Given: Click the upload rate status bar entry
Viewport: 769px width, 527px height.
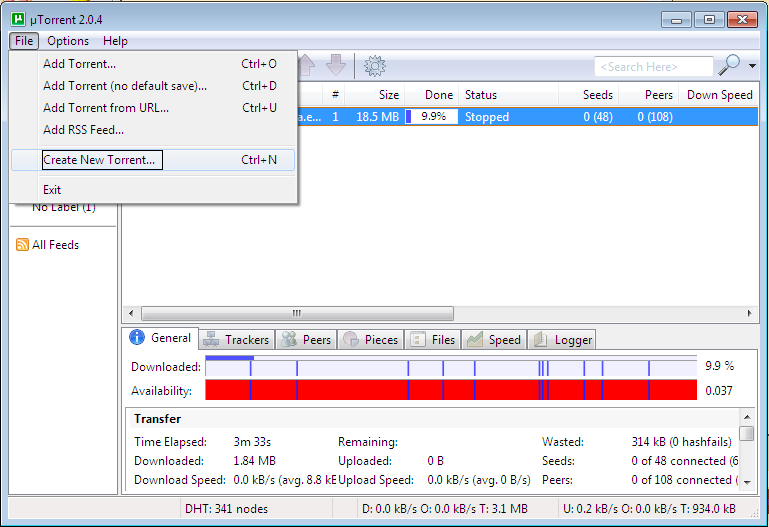Looking at the screenshot, I should pyautogui.click(x=649, y=509).
